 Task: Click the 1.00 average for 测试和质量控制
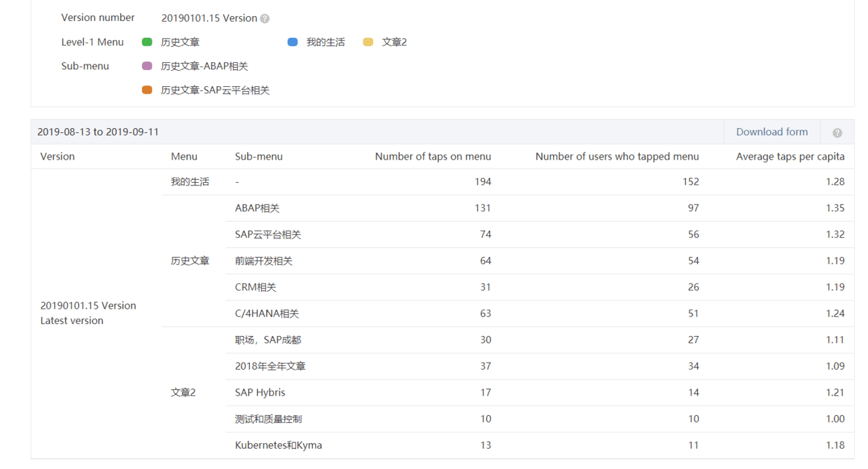[835, 419]
